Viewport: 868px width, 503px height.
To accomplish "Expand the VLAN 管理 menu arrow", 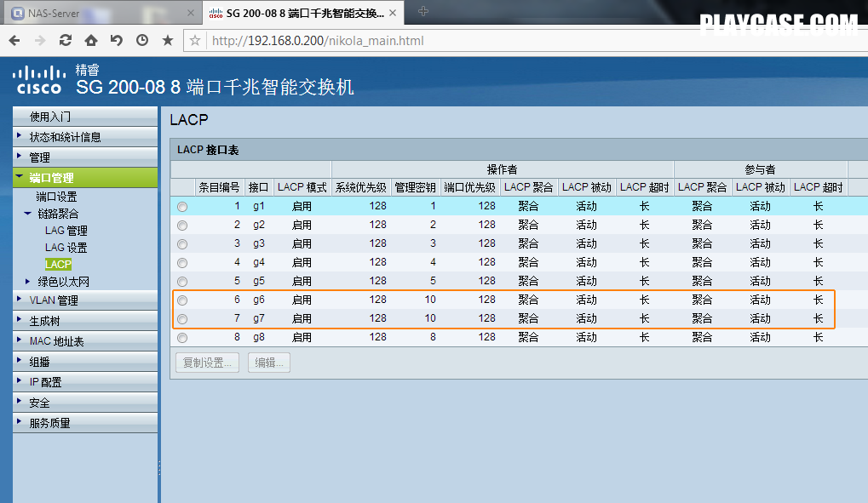I will [20, 300].
